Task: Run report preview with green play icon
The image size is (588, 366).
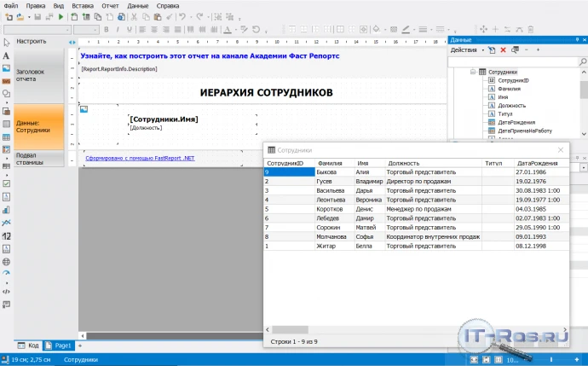Action: [x=61, y=17]
